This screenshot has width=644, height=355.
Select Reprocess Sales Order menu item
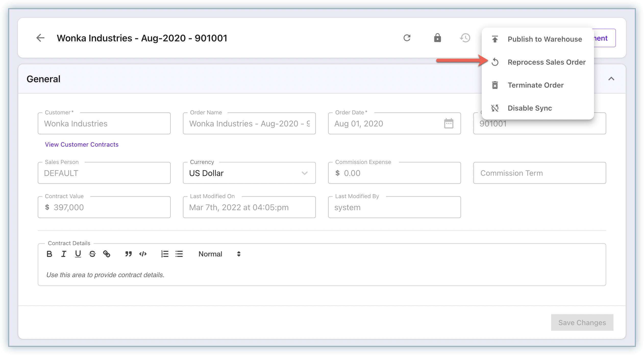(x=538, y=62)
